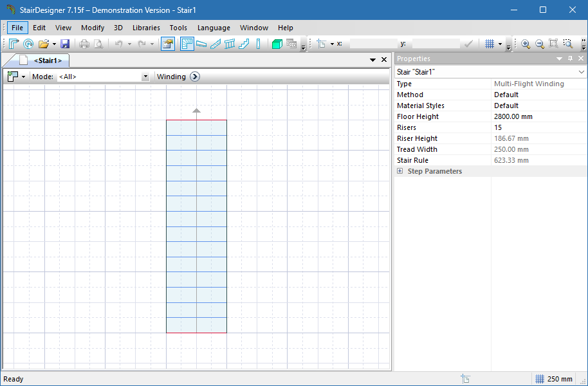The image size is (588, 386).
Task: Click the print icon
Action: point(84,44)
